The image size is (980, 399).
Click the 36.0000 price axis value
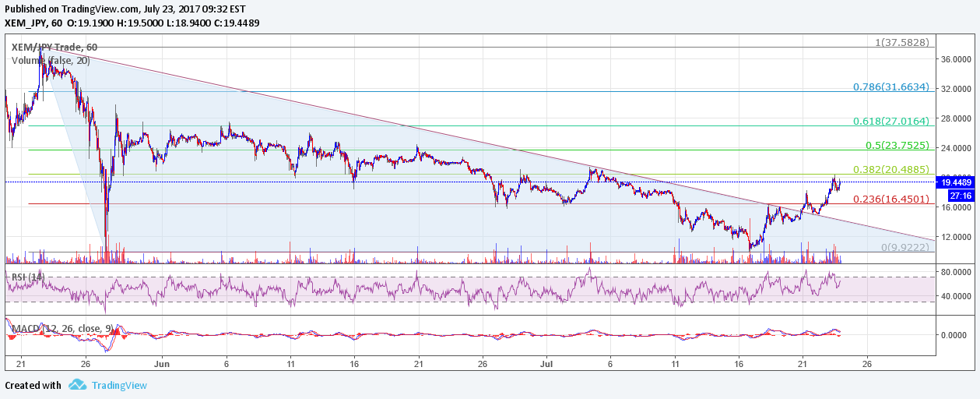pos(957,59)
